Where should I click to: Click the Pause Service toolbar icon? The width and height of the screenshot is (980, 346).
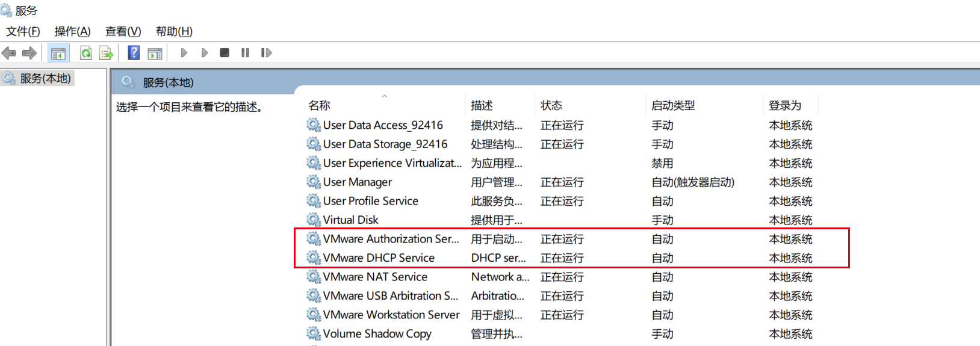pyautogui.click(x=245, y=53)
